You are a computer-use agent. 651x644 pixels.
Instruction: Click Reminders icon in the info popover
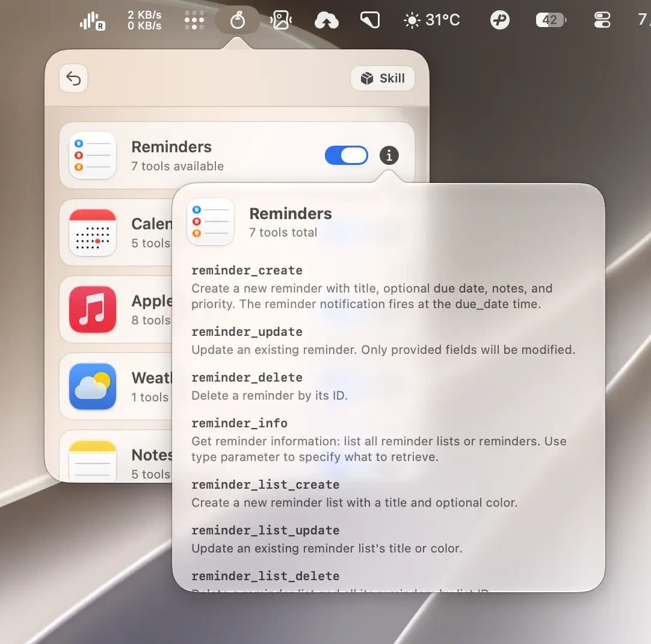(x=211, y=221)
